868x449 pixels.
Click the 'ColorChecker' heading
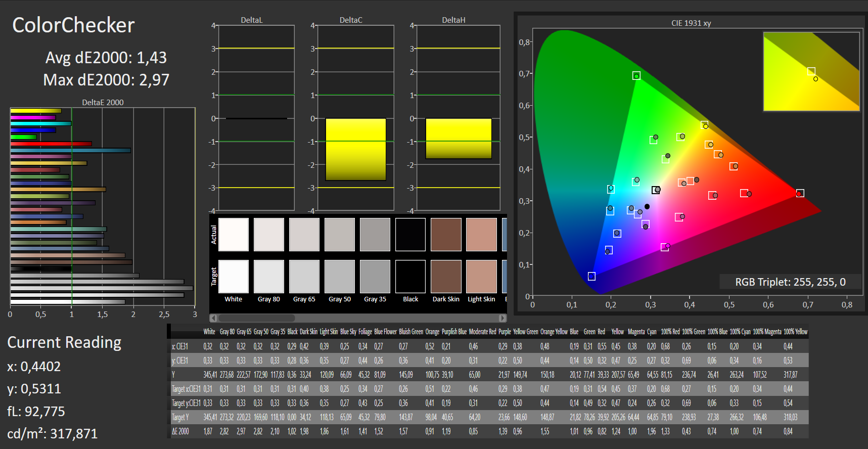coord(73,25)
